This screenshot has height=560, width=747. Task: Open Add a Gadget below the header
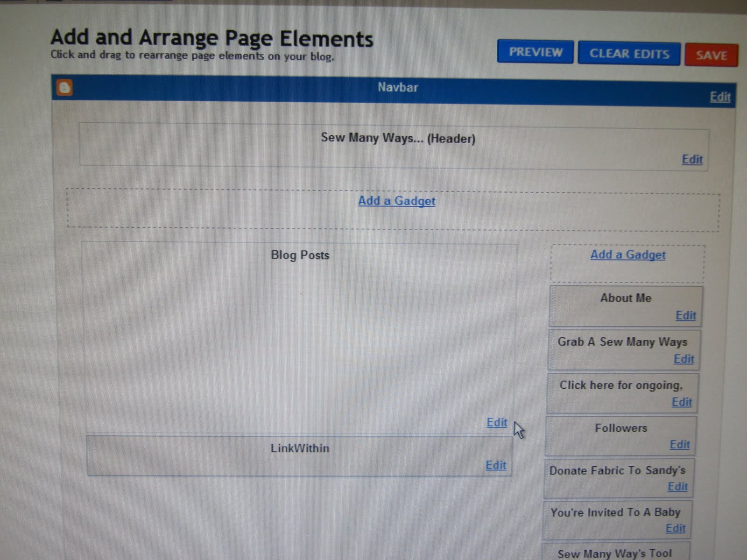click(x=396, y=201)
